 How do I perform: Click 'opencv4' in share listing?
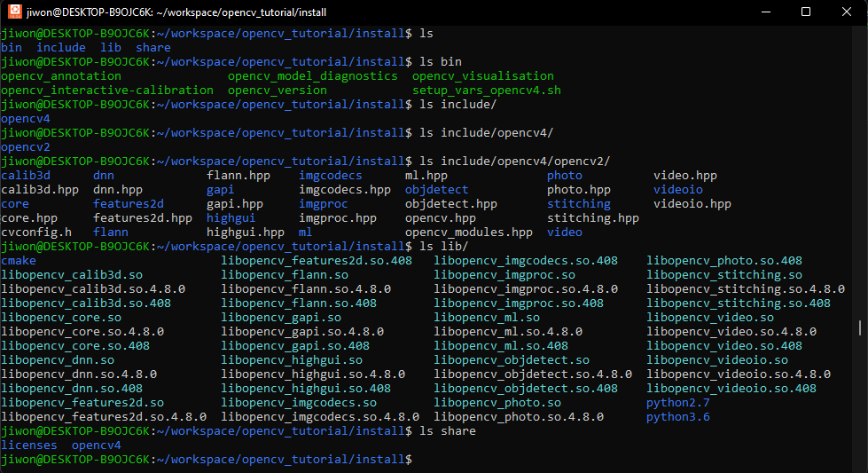pos(97,445)
